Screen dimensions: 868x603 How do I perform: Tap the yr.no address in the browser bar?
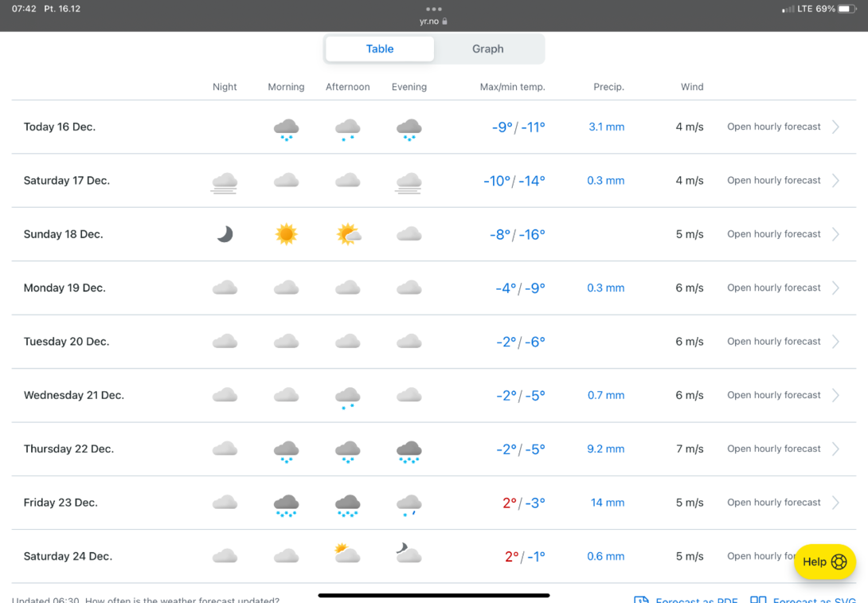point(433,22)
